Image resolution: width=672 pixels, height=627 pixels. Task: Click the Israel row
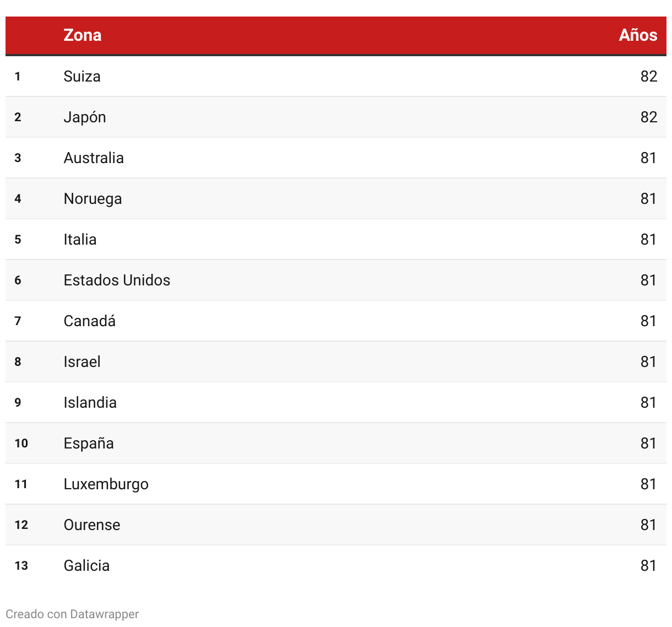point(336,362)
